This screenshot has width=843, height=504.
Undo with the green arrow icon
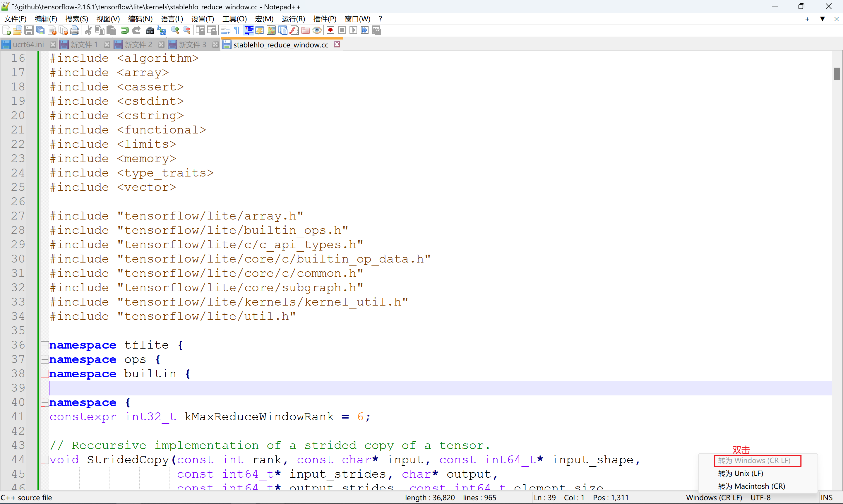click(x=125, y=30)
